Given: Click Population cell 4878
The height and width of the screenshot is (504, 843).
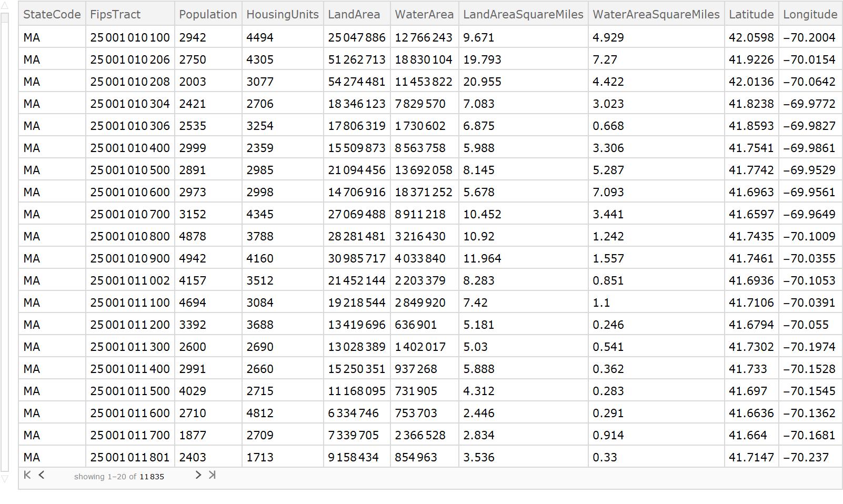Looking at the screenshot, I should (x=208, y=236).
